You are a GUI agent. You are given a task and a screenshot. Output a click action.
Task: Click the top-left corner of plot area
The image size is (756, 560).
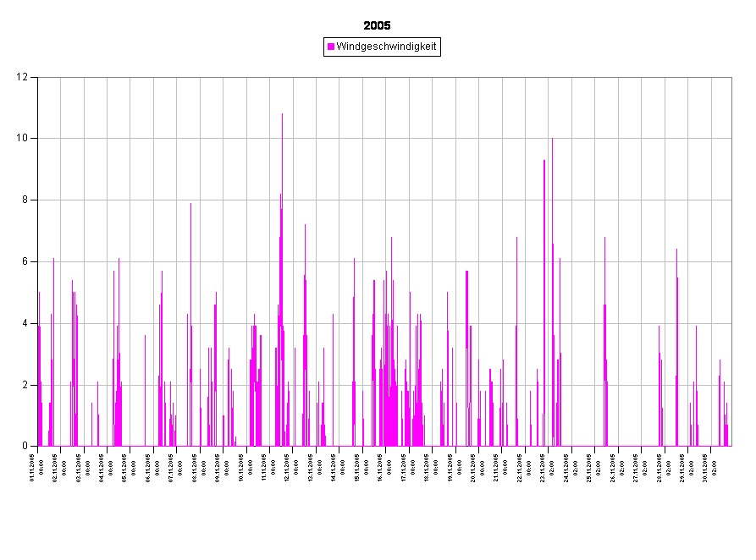[x=38, y=78]
